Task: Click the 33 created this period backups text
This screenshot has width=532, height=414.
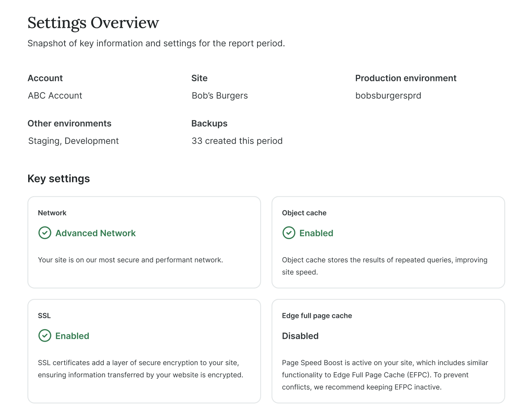Action: [x=237, y=141]
